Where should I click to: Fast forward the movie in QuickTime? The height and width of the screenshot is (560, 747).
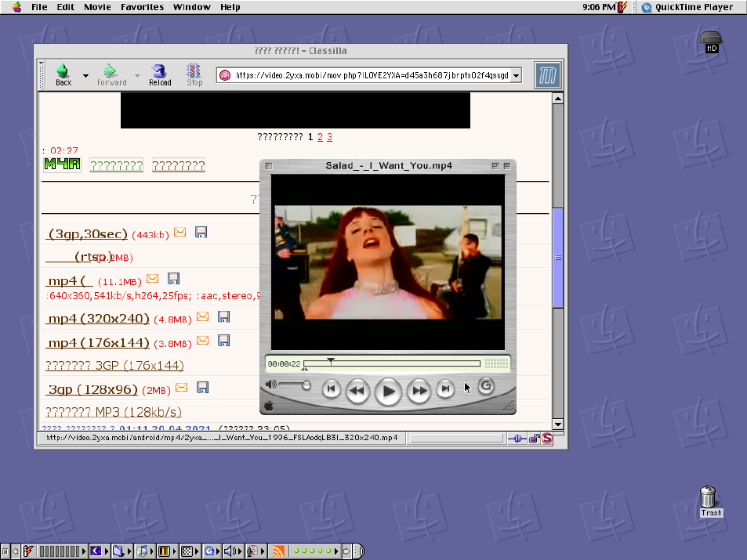(419, 391)
